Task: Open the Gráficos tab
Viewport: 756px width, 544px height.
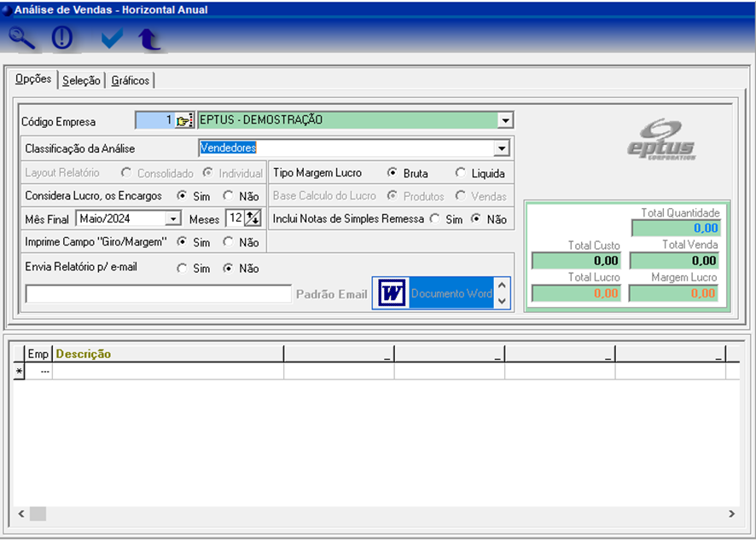Action: coord(130,80)
